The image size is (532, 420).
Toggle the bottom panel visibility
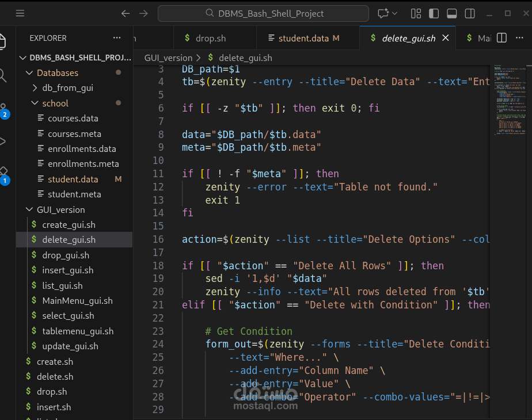[452, 13]
